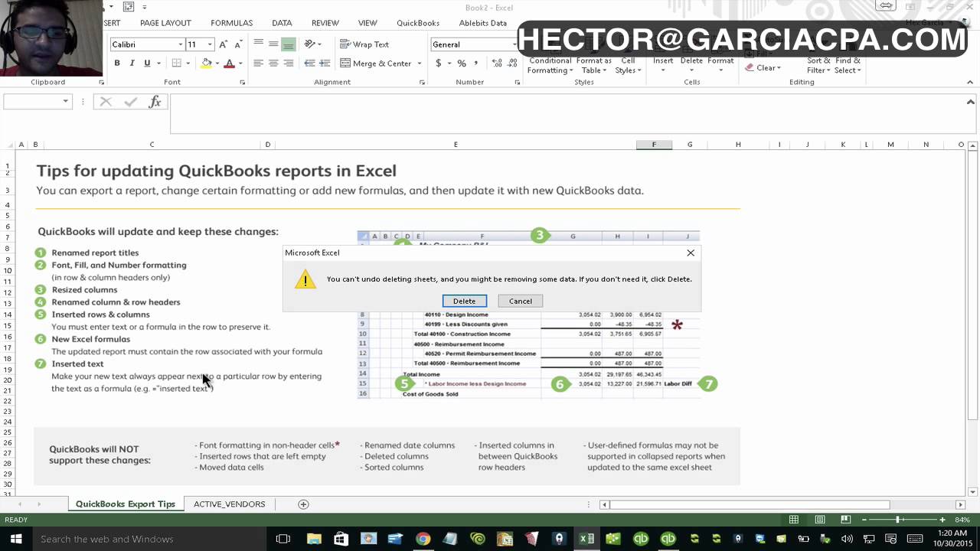The width and height of the screenshot is (980, 551).
Task: Click the Delete cells button
Action: click(x=691, y=66)
